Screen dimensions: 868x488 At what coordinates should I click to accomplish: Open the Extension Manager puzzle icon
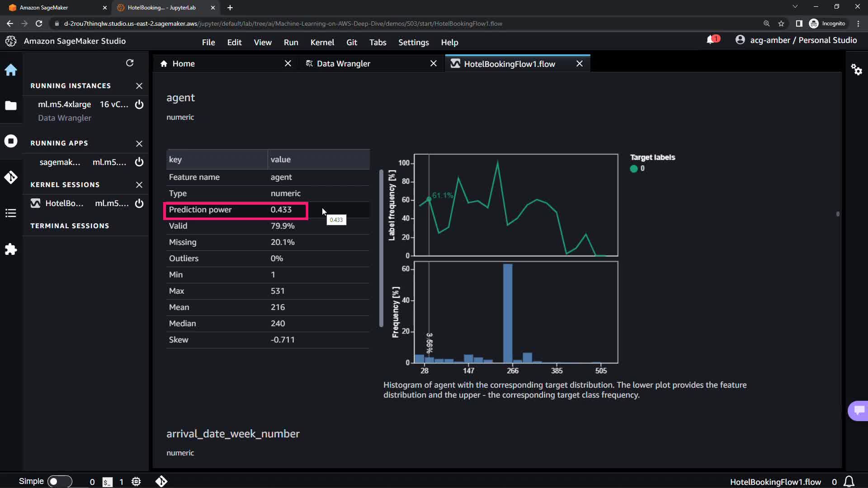click(11, 249)
